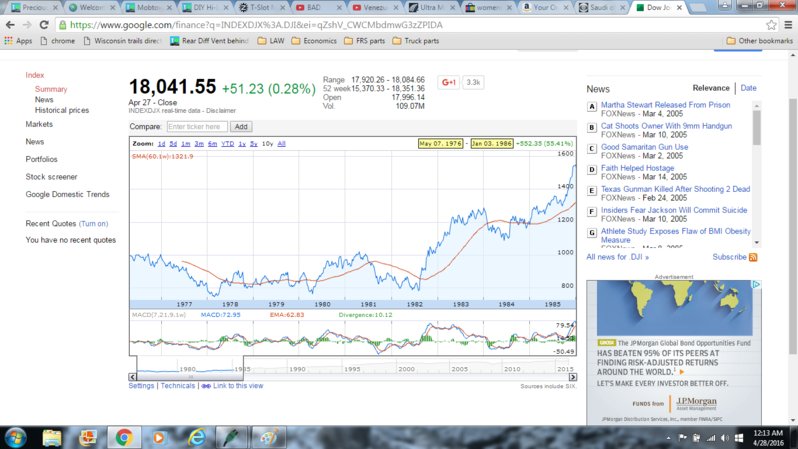Reload the page with refresh icon
The image size is (798, 449).
click(44, 25)
